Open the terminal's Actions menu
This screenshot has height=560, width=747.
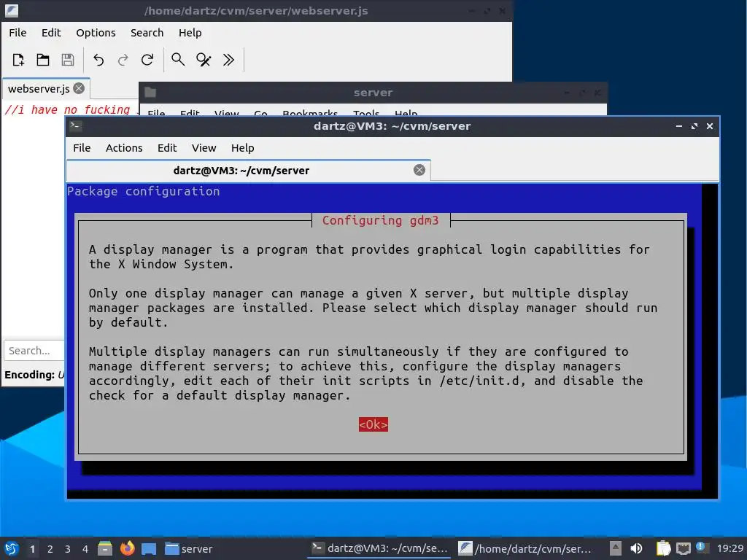(124, 147)
